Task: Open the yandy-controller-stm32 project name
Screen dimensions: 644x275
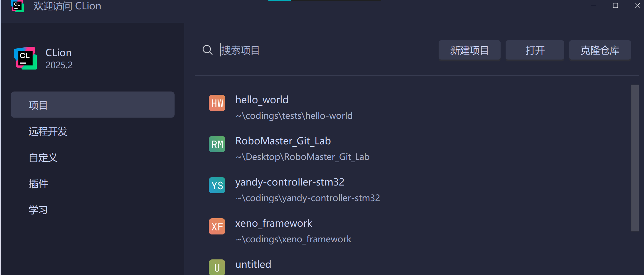Action: click(290, 182)
